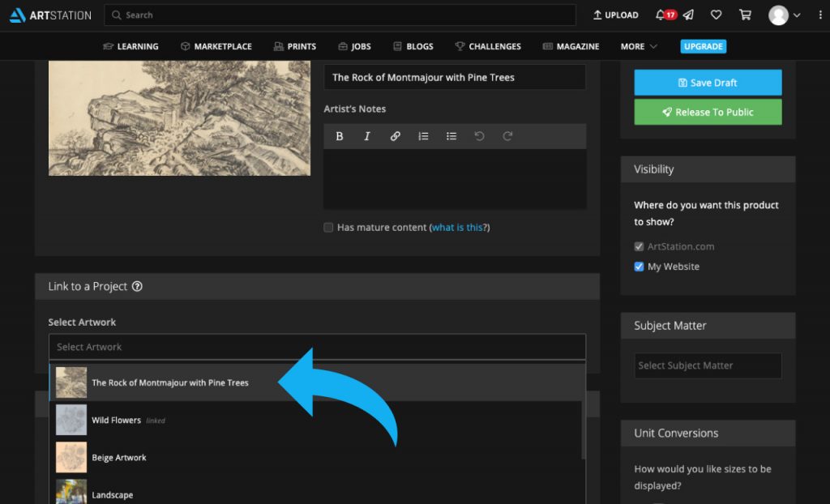
Task: Insert bulleted list in Artist's Notes
Action: click(451, 136)
